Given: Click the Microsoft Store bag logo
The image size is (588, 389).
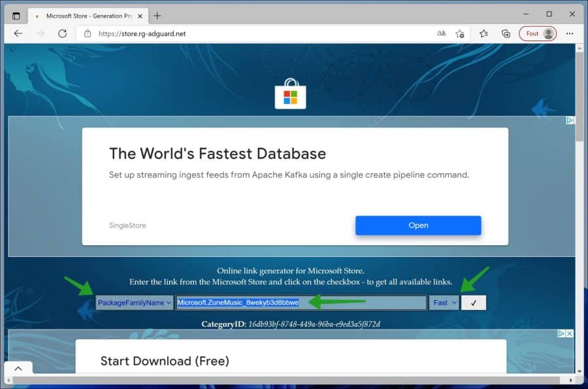Looking at the screenshot, I should coord(290,93).
